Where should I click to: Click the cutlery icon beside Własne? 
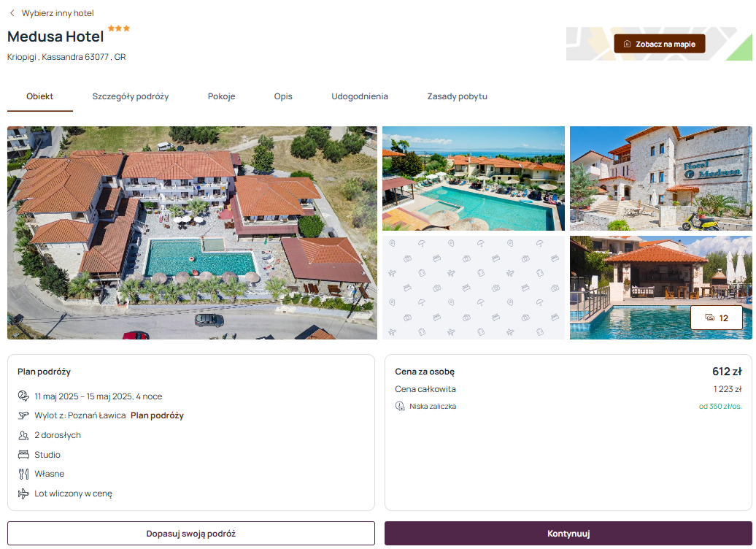click(23, 474)
